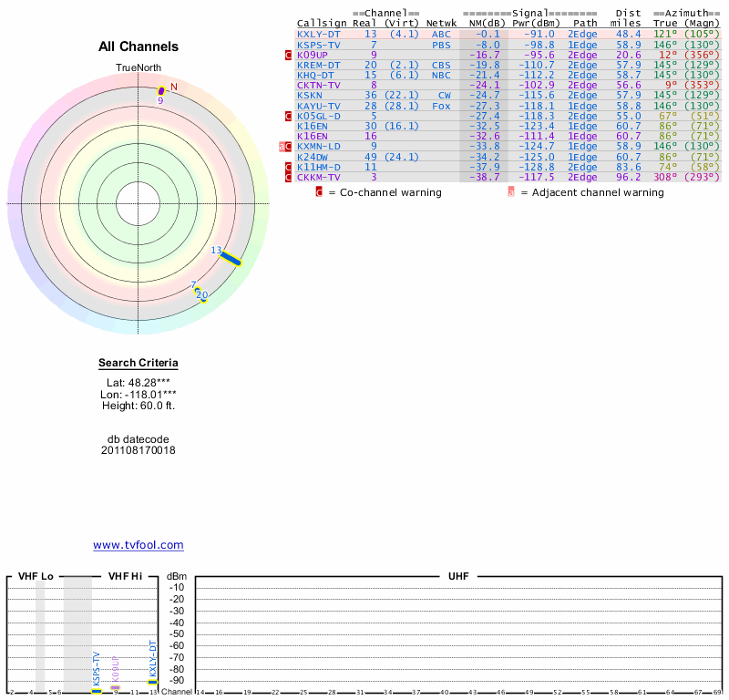
Task: Click the red co-channel warning legend icon
Action: [319, 192]
